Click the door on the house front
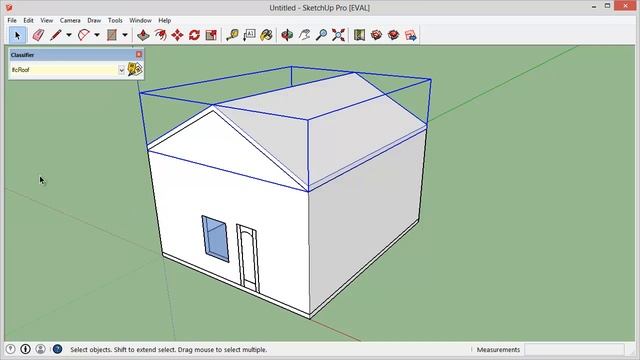Image resolution: width=640 pixels, height=360 pixels. point(248,258)
